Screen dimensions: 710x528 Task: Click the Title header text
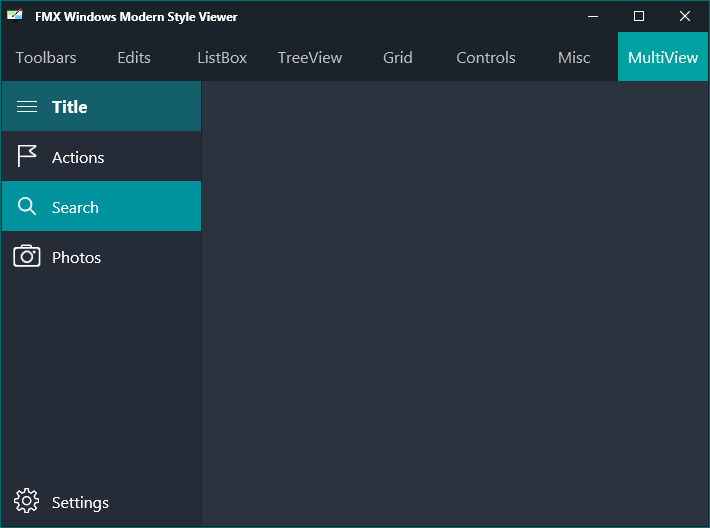click(69, 107)
